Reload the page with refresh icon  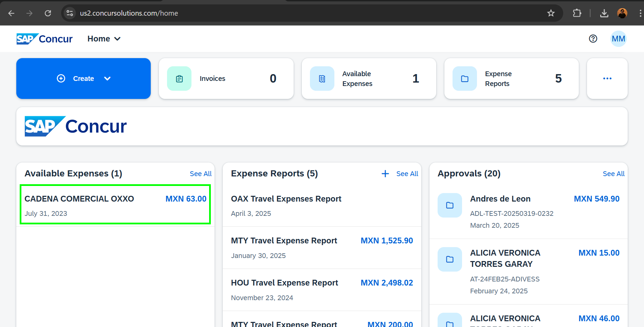[48, 13]
